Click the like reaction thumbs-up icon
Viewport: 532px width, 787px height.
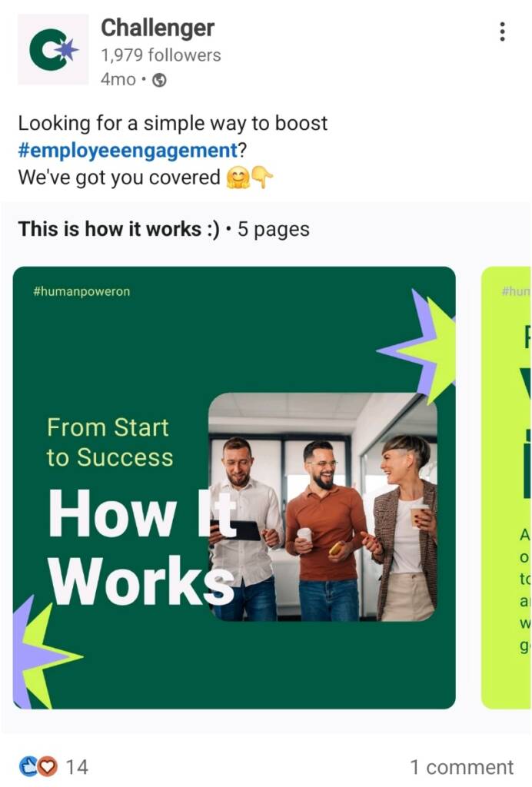tap(28, 766)
